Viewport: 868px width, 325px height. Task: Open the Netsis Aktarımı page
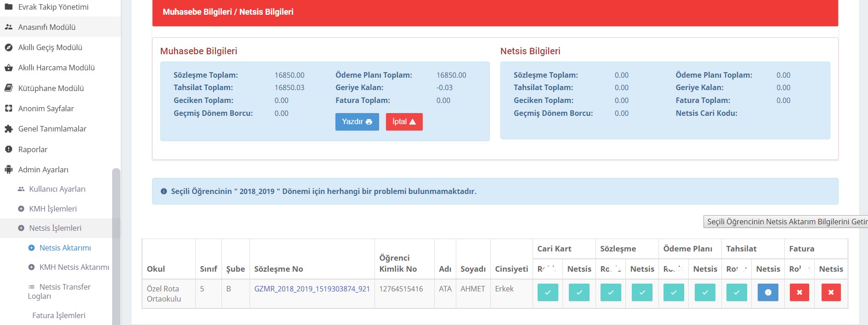coord(65,248)
